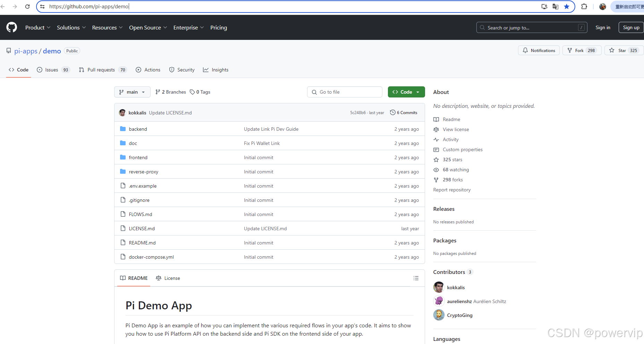Open the Security tab
Image resolution: width=644 pixels, height=344 pixels.
pos(182,70)
